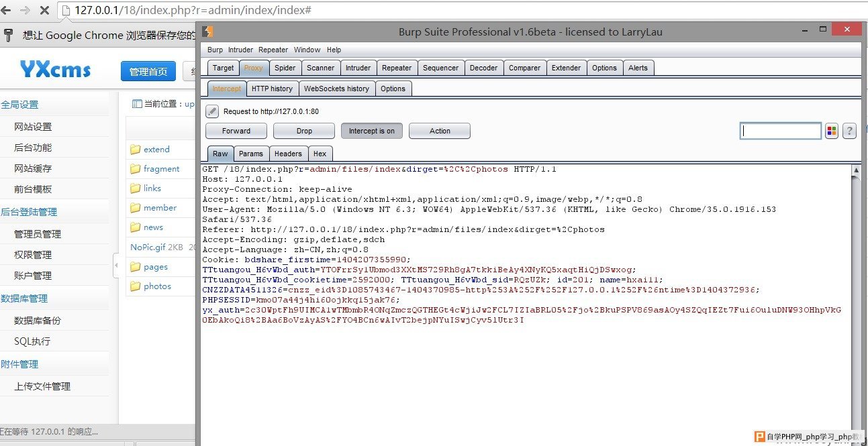
Task: Switch to the Hex view tab
Action: click(320, 154)
